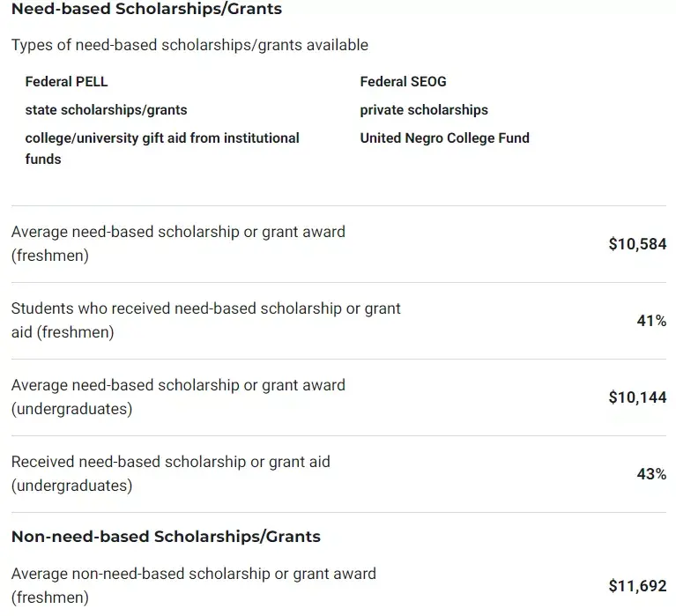Screen dimensions: 676x616
Task: Click college/university gift aid from institutional funds
Action: point(162,138)
